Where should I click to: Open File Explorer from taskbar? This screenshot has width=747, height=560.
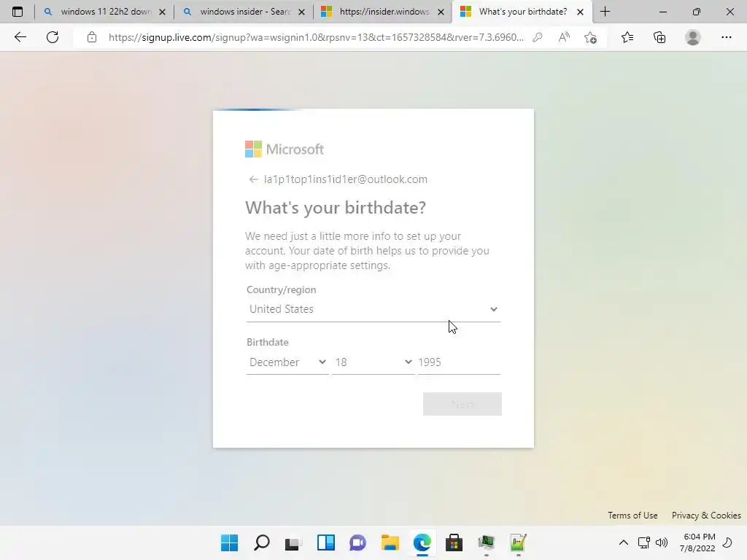click(x=390, y=542)
